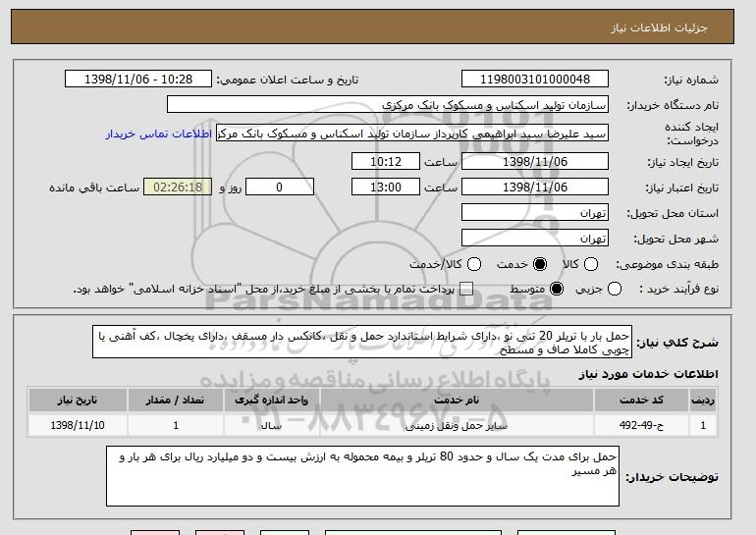Click the تاریخ ایجاد نیاز date field

click(x=535, y=161)
